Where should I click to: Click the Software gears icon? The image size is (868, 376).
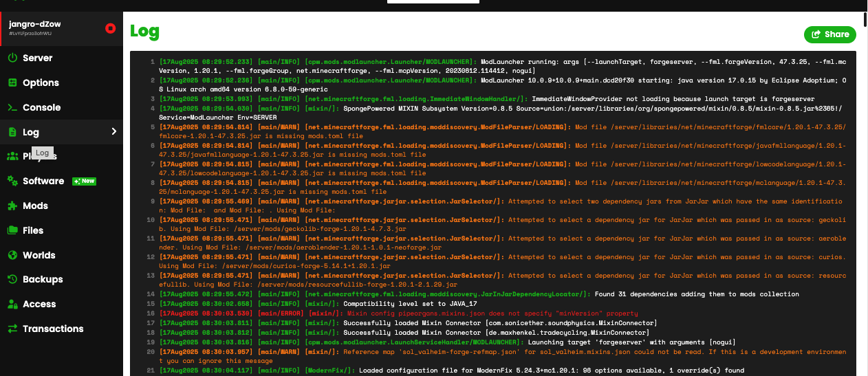12,181
